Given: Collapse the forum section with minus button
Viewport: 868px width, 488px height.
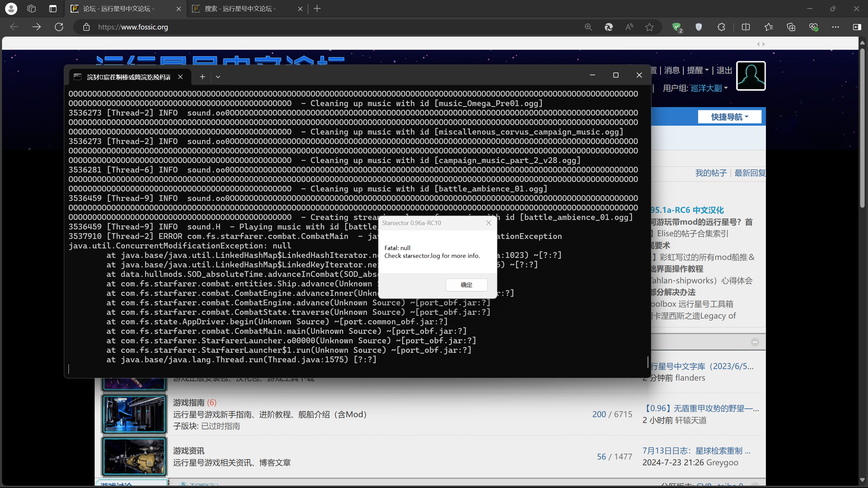Looking at the screenshot, I should [x=755, y=342].
